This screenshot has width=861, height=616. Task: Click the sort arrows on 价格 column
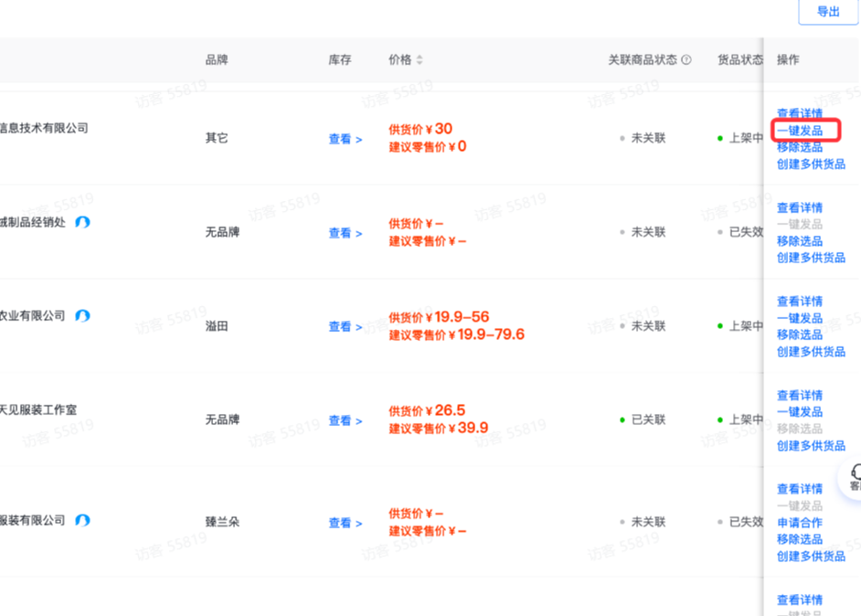tap(419, 59)
